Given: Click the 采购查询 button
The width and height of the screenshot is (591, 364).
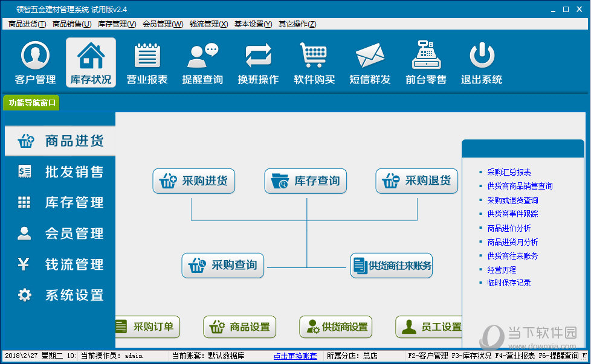Looking at the screenshot, I should pos(223,266).
